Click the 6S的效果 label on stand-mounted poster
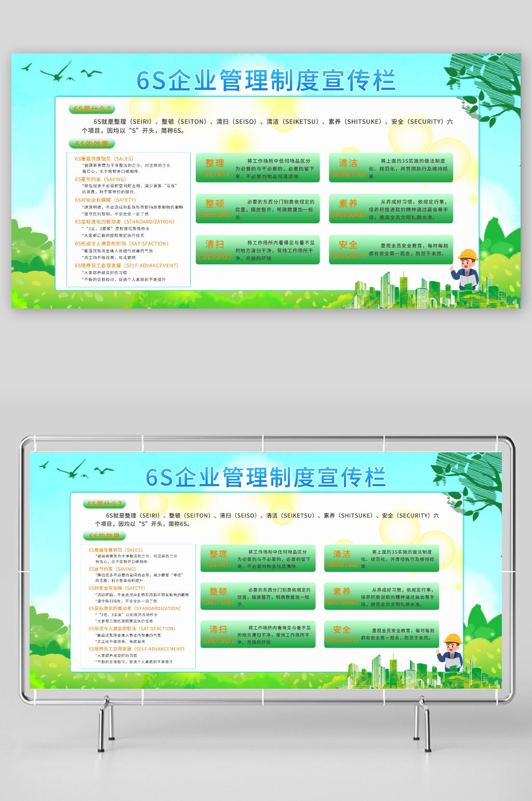 coord(104,536)
